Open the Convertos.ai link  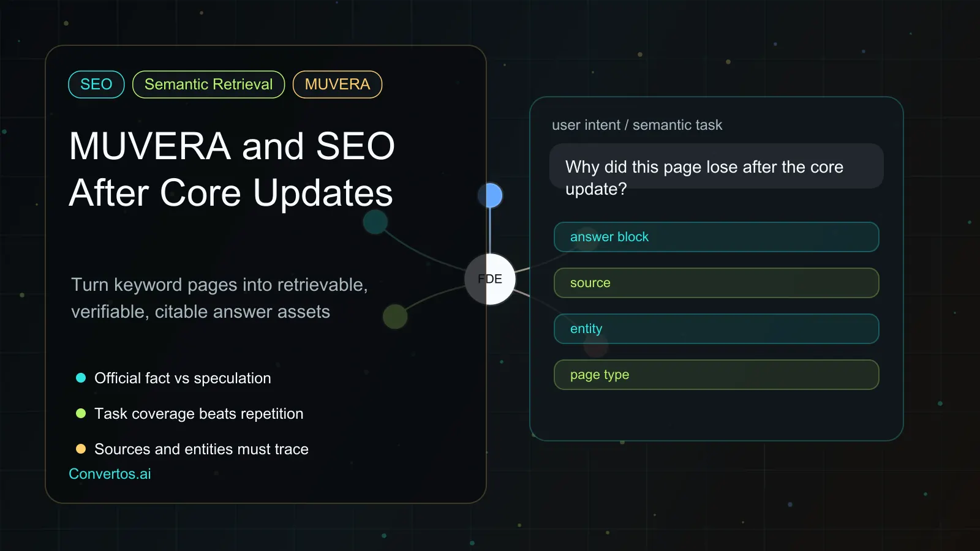click(110, 474)
